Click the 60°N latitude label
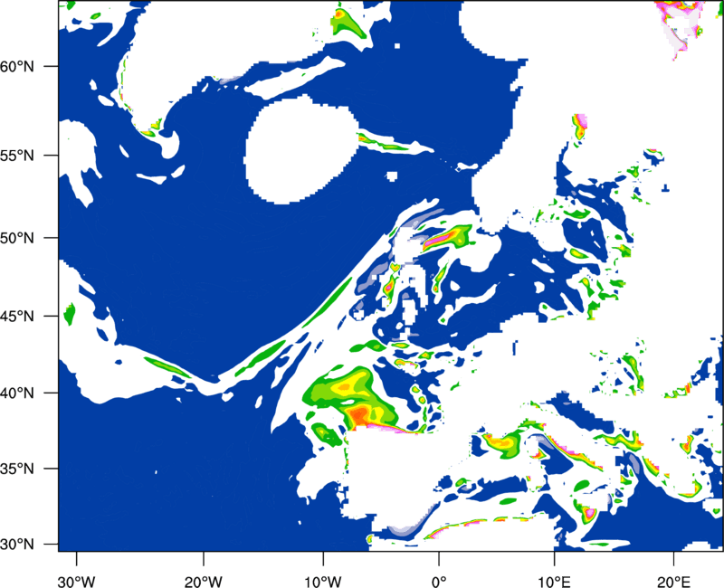 pos(17,66)
